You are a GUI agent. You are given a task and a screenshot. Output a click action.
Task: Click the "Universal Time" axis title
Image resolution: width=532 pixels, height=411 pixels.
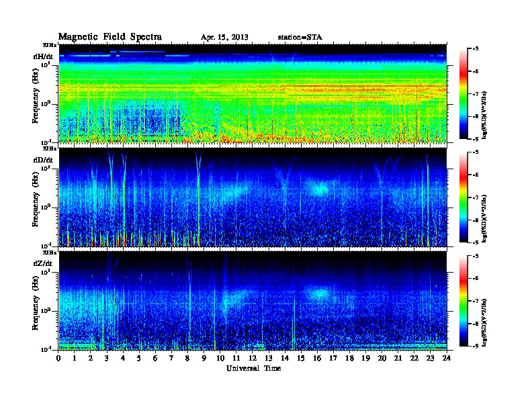point(253,368)
